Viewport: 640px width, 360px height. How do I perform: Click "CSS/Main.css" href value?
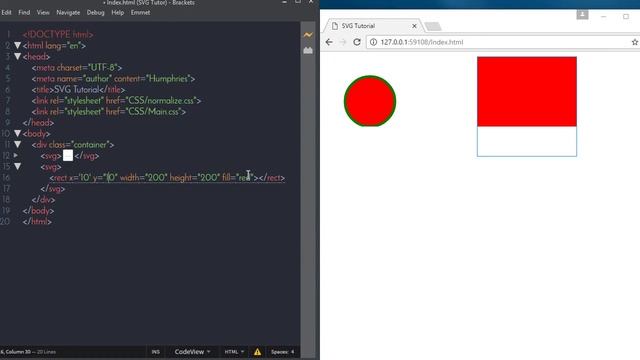tap(154, 112)
